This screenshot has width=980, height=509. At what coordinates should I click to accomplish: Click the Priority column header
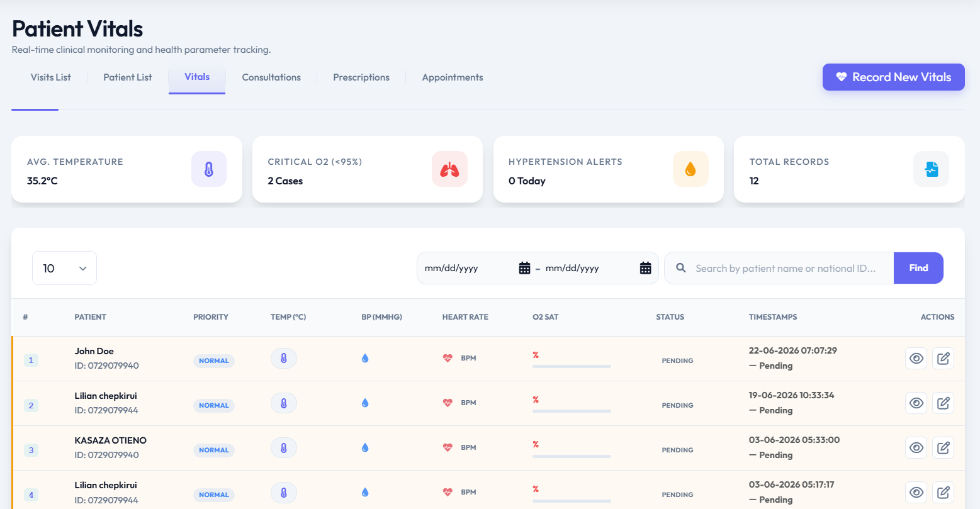[x=211, y=317]
